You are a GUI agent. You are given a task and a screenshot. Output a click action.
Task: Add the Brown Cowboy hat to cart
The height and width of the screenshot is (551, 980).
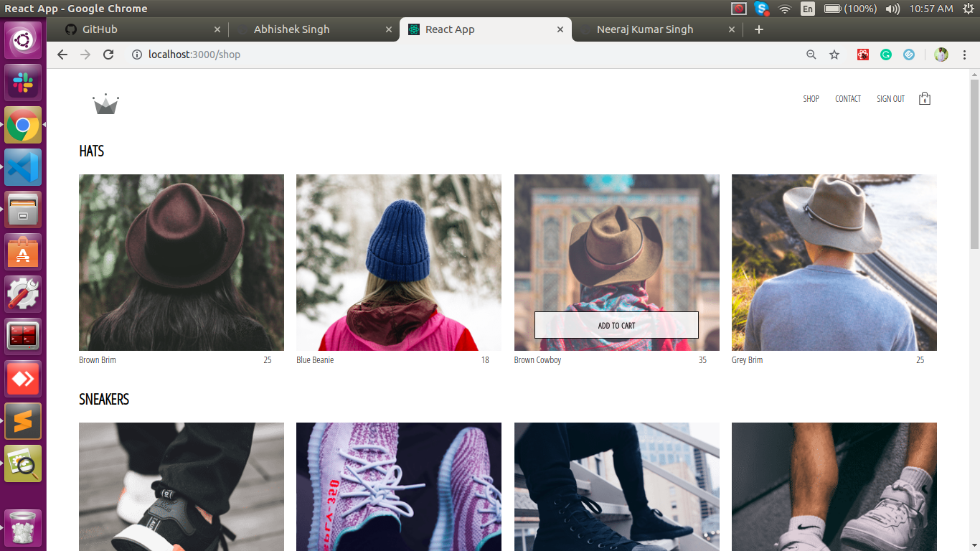point(616,325)
